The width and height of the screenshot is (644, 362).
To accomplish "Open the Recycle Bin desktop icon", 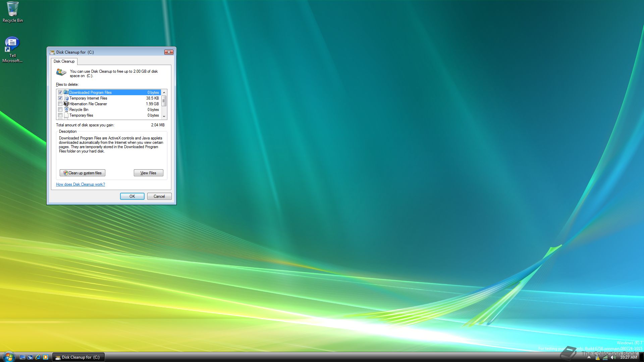I will (x=13, y=12).
